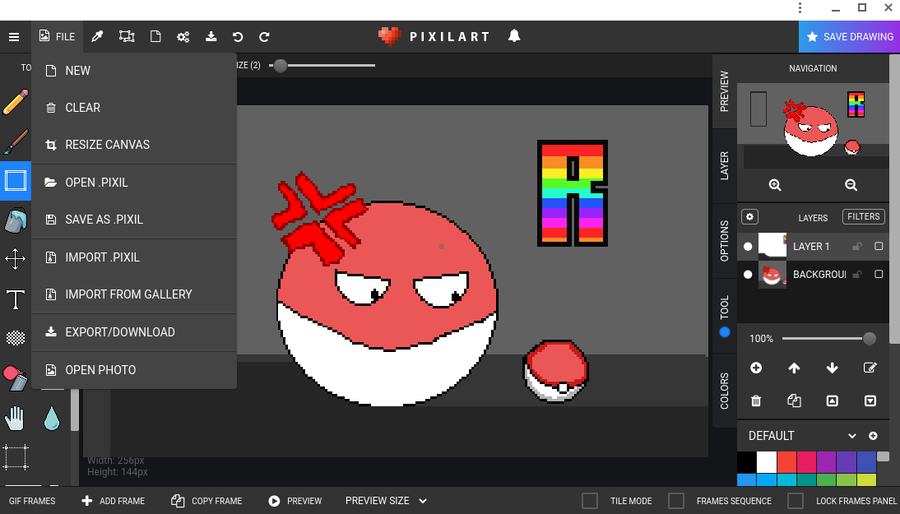Select the Brush tool

(x=15, y=141)
